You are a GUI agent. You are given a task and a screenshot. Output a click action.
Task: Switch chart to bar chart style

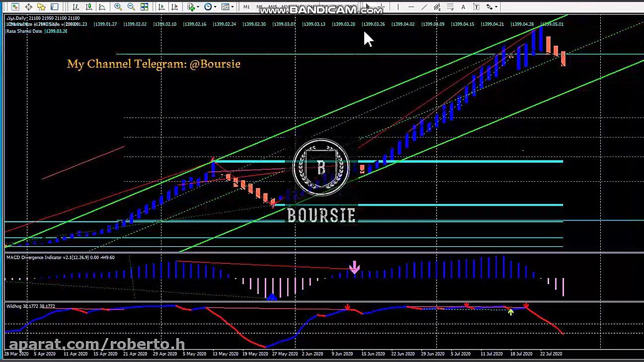[76, 7]
